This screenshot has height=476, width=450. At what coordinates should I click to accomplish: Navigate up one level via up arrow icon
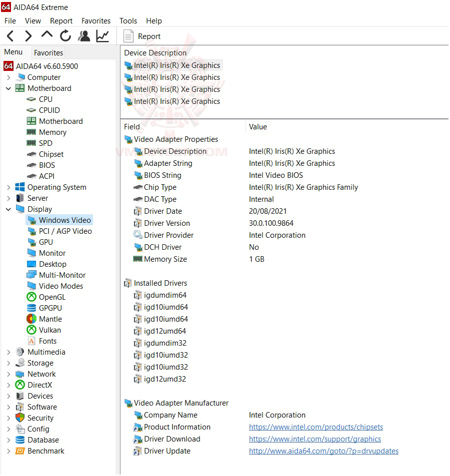tap(47, 35)
